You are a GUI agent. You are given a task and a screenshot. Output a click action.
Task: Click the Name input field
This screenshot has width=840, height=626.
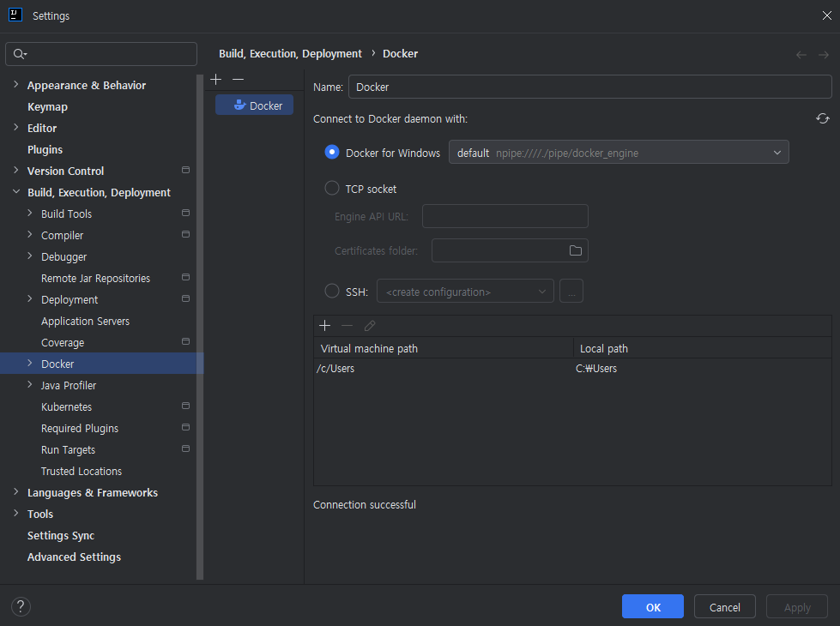[589, 87]
